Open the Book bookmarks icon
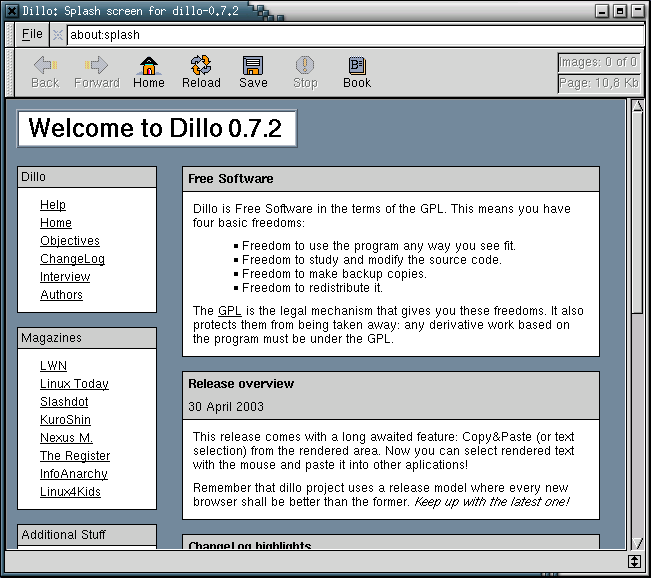The height and width of the screenshot is (578, 651). click(x=356, y=72)
